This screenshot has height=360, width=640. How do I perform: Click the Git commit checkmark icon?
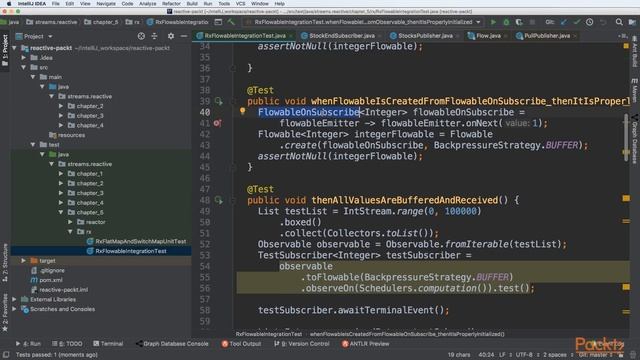pyautogui.click(x=576, y=22)
